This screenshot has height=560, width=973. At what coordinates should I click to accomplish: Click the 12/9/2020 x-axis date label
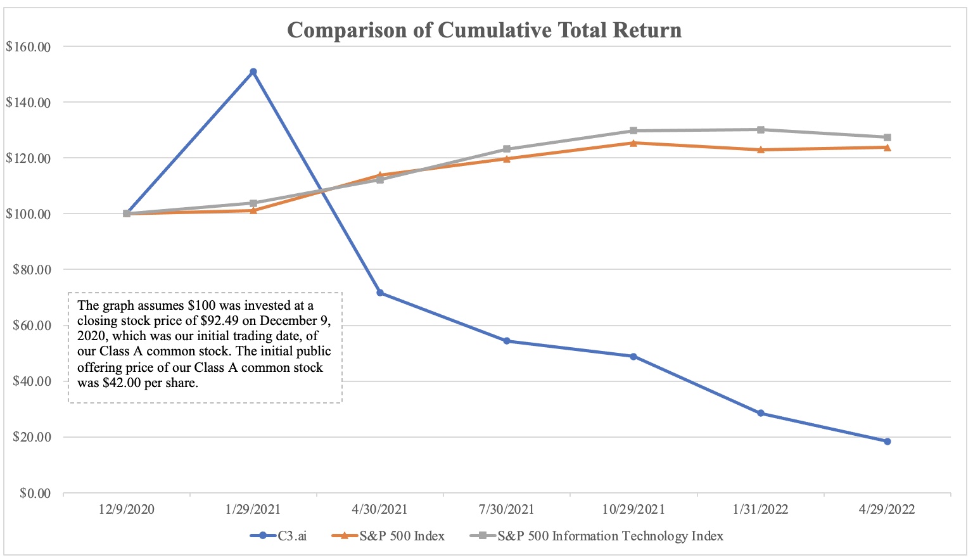pos(127,509)
